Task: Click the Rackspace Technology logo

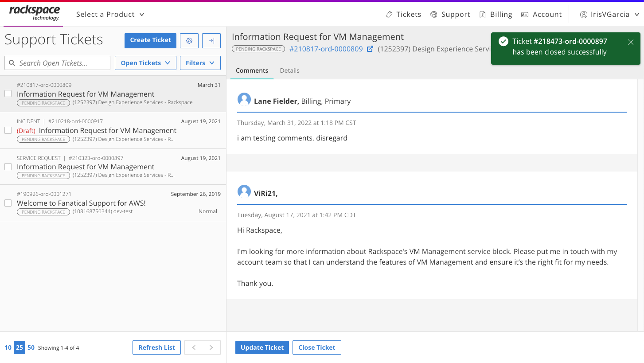Action: pos(34,13)
